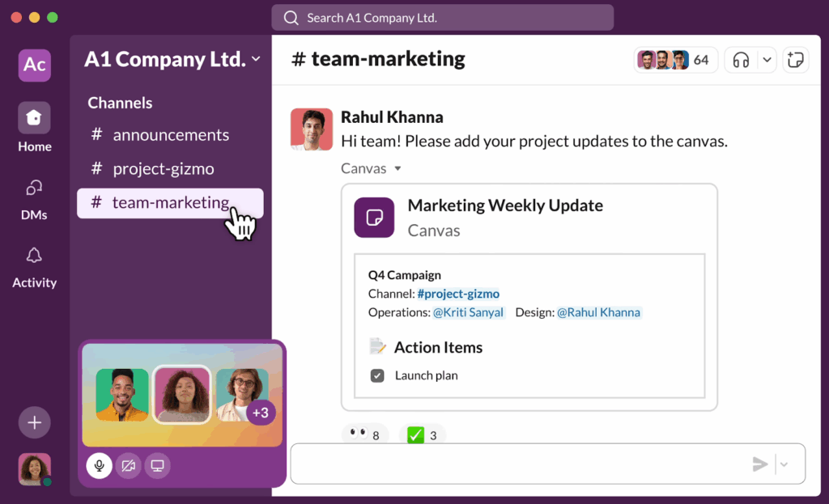Check the Launch plan checkbox
Screen dimensions: 829x504
[377, 375]
